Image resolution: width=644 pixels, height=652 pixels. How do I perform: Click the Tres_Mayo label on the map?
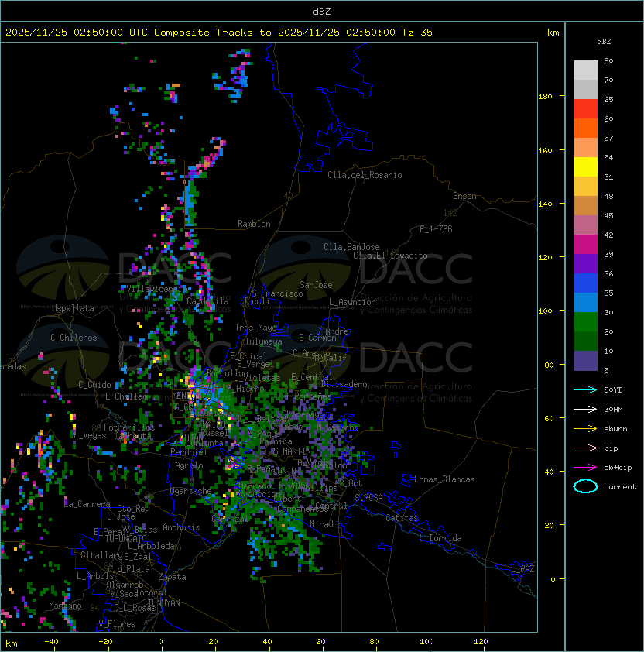[x=255, y=328]
